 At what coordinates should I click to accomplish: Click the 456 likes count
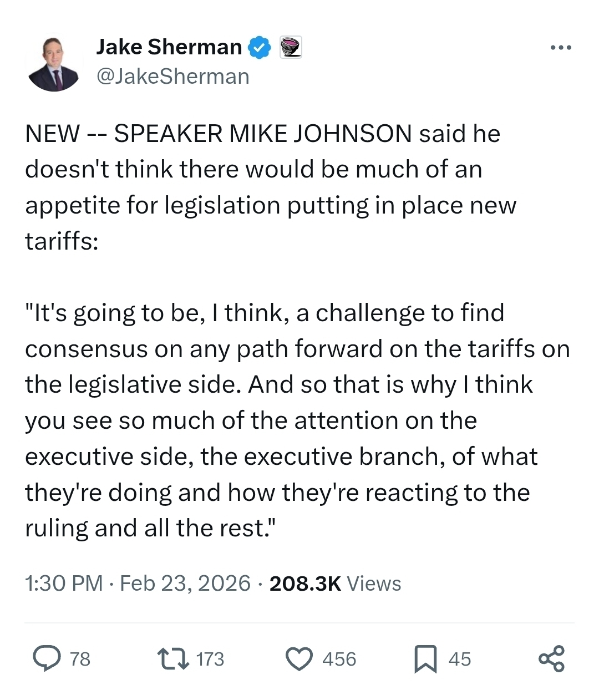point(339,659)
